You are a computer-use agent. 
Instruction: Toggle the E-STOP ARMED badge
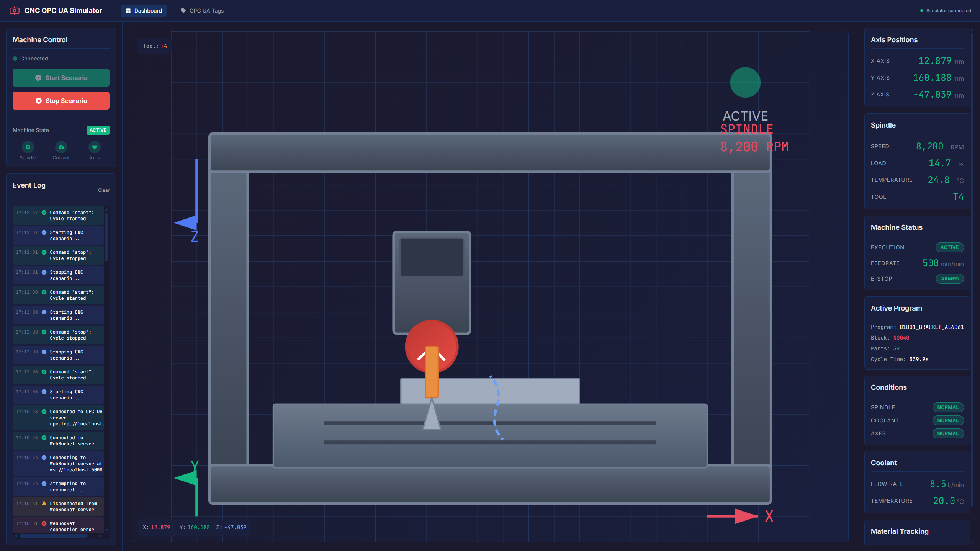[x=949, y=278]
